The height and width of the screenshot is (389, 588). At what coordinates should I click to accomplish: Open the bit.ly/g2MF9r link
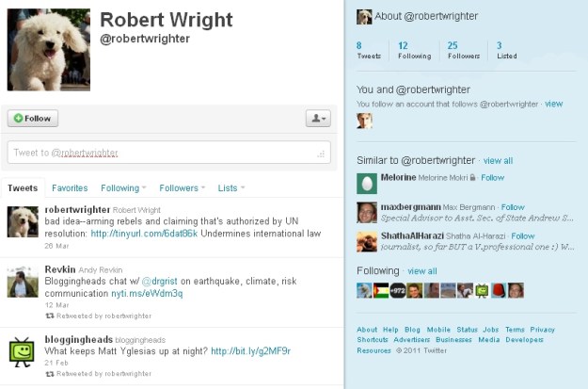(x=250, y=351)
